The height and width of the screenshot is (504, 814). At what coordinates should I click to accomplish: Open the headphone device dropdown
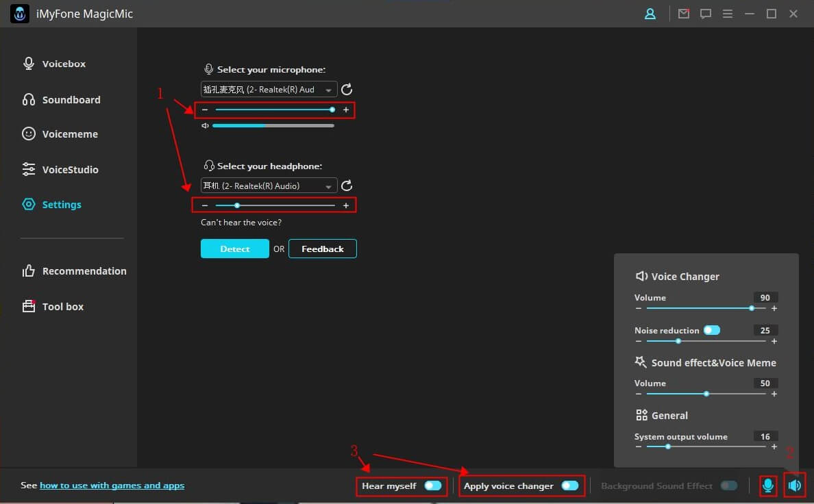click(x=269, y=186)
